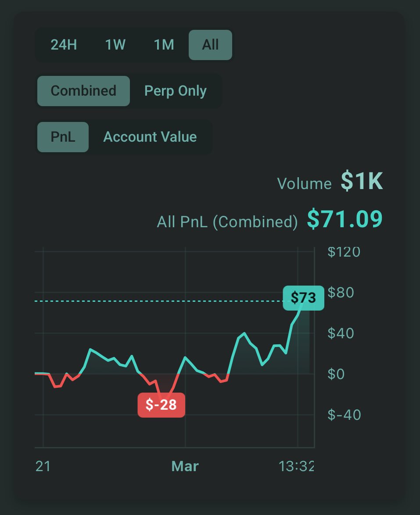Screen dimensions: 420x515
Task: Click the All PnL (Combined) label
Action: 227,222
